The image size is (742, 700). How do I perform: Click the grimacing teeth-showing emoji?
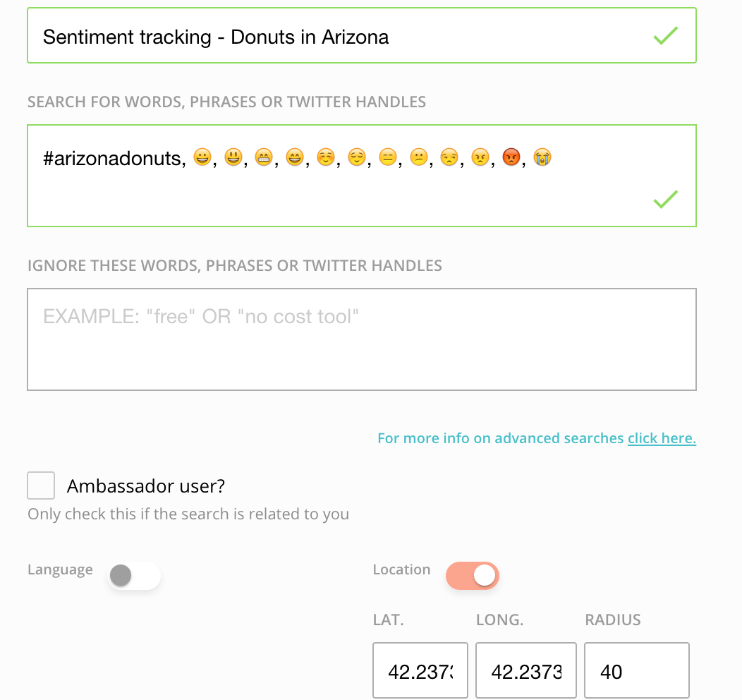click(263, 157)
